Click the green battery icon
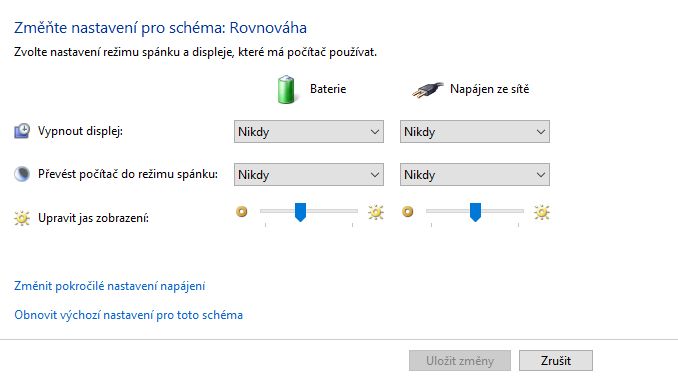This screenshot has height=382, width=678. [x=286, y=90]
